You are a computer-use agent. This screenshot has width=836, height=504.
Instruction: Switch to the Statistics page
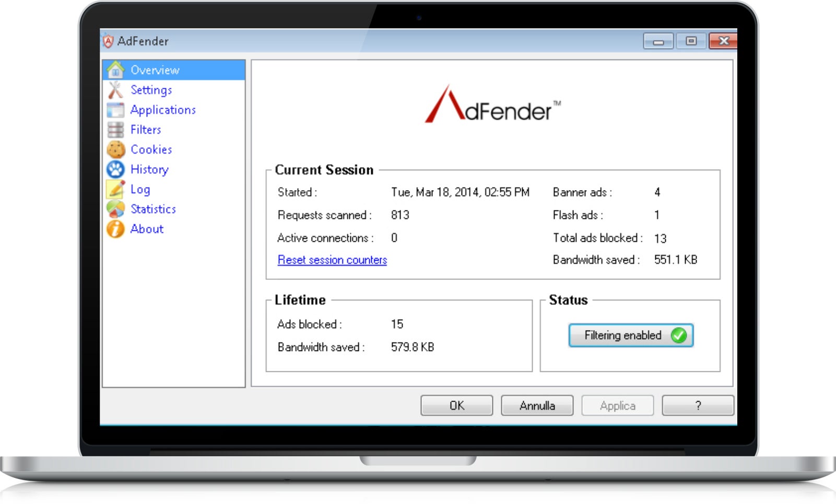[153, 209]
